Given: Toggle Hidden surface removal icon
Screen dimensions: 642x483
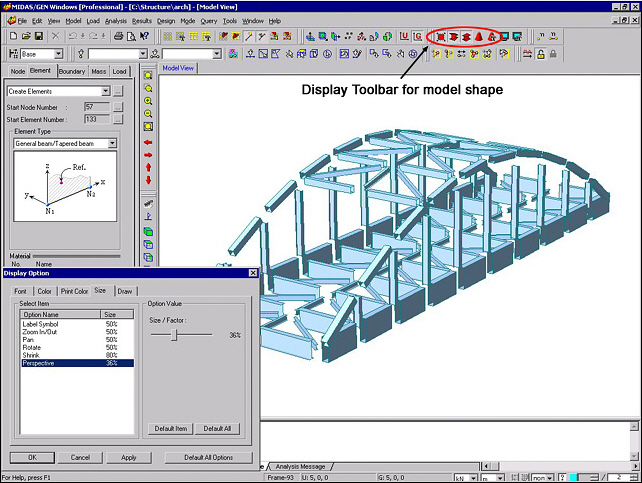Looking at the screenshot, I should (x=466, y=37).
